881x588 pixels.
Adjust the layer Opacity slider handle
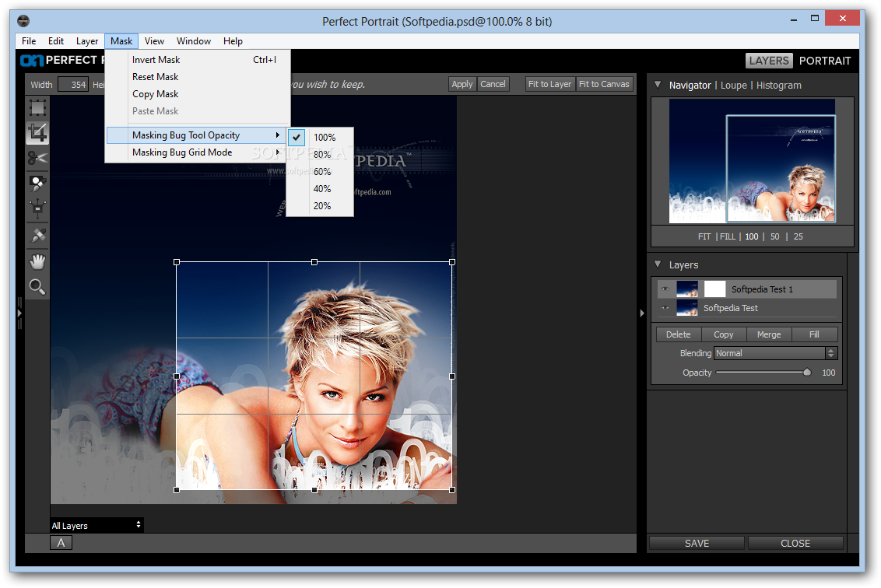807,372
